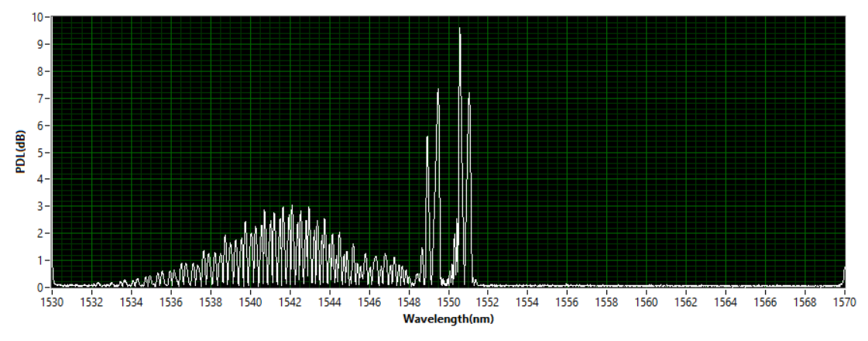868x341 pixels.
Task: Click the 8 tick label on PDL axis
Action: (41, 71)
